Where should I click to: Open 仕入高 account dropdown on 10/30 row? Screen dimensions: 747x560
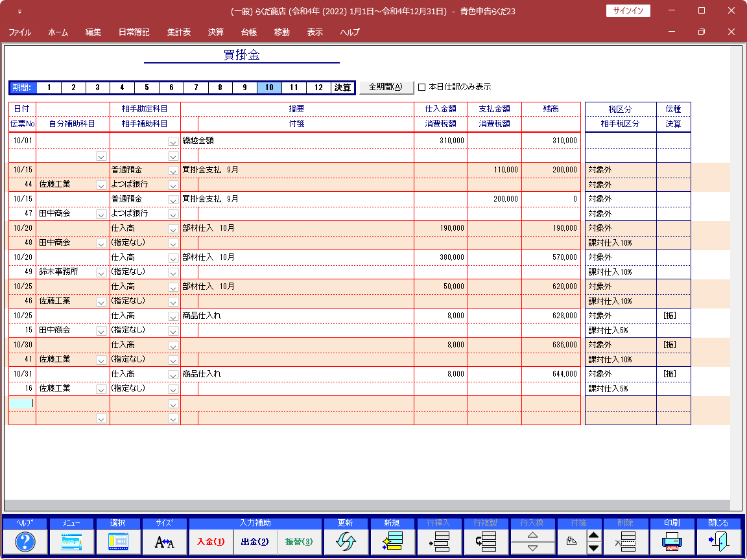click(173, 345)
